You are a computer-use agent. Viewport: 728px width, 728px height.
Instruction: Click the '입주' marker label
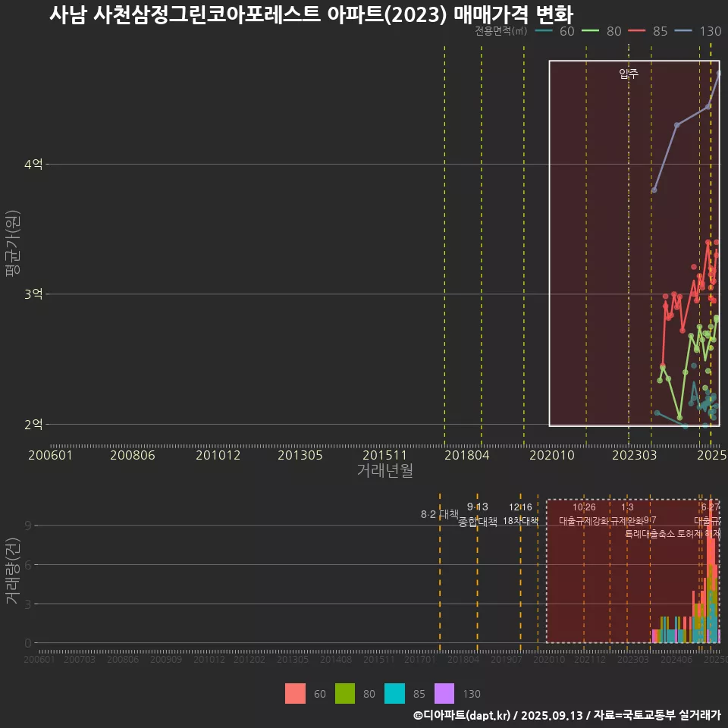pos(629,74)
